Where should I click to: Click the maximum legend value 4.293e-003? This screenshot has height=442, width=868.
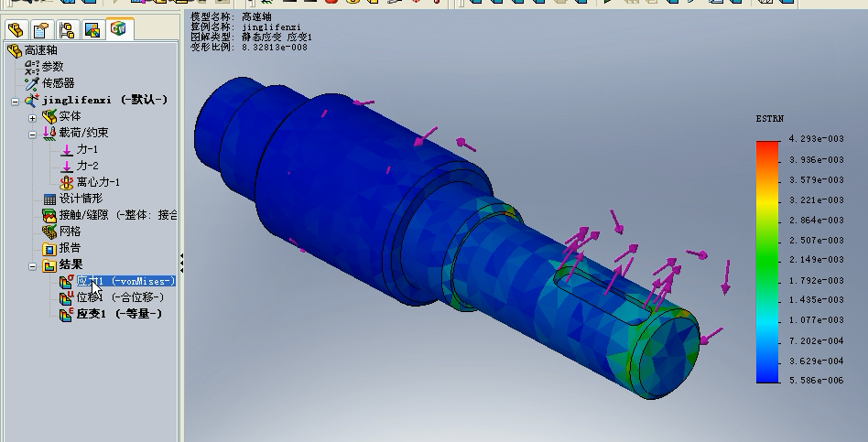[816, 139]
